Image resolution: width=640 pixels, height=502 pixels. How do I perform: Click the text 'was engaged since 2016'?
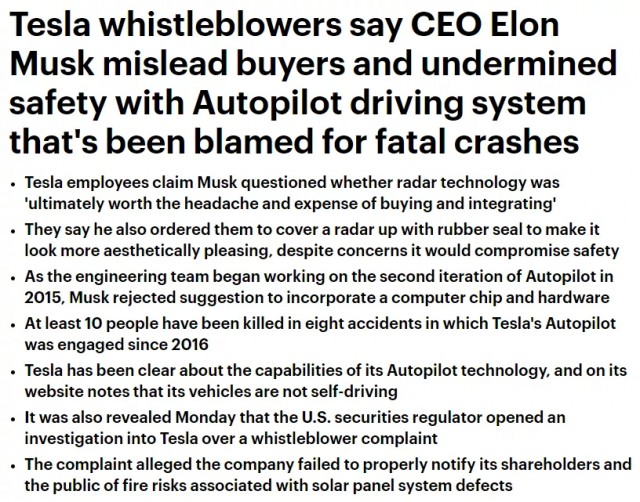point(117,344)
